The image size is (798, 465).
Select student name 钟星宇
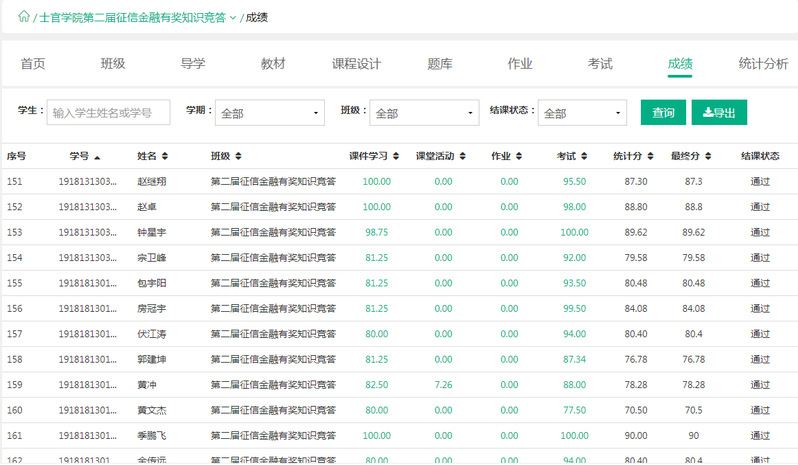point(152,232)
